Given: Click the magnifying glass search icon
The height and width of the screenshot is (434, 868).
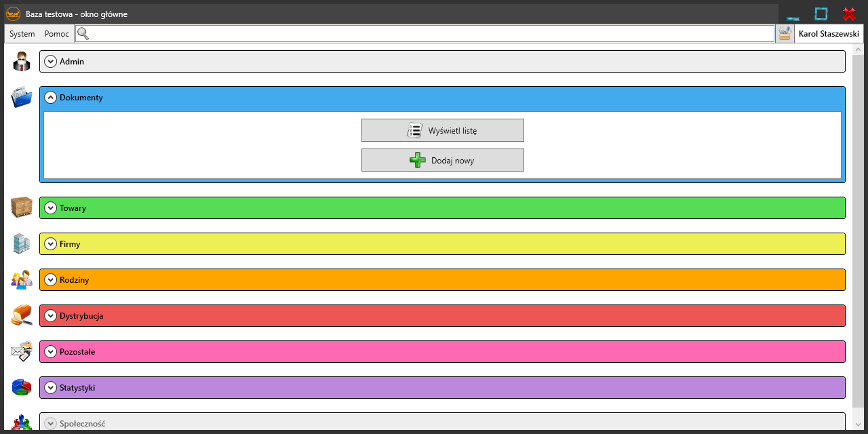Looking at the screenshot, I should click(x=83, y=34).
